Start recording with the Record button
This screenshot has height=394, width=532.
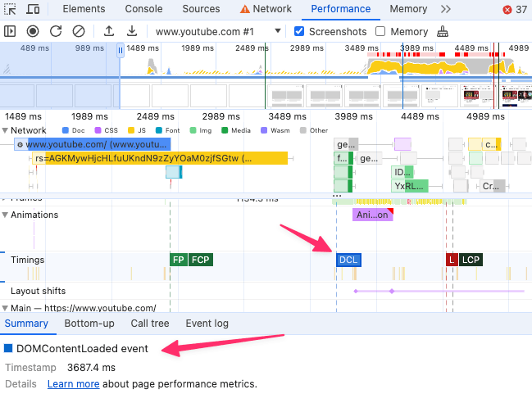pos(33,31)
